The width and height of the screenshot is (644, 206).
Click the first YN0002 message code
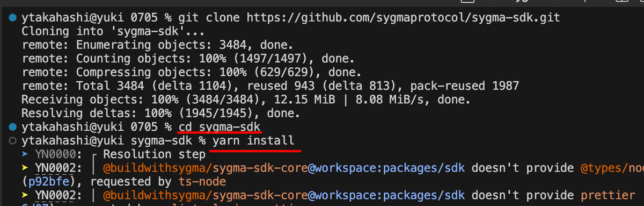coord(56,168)
